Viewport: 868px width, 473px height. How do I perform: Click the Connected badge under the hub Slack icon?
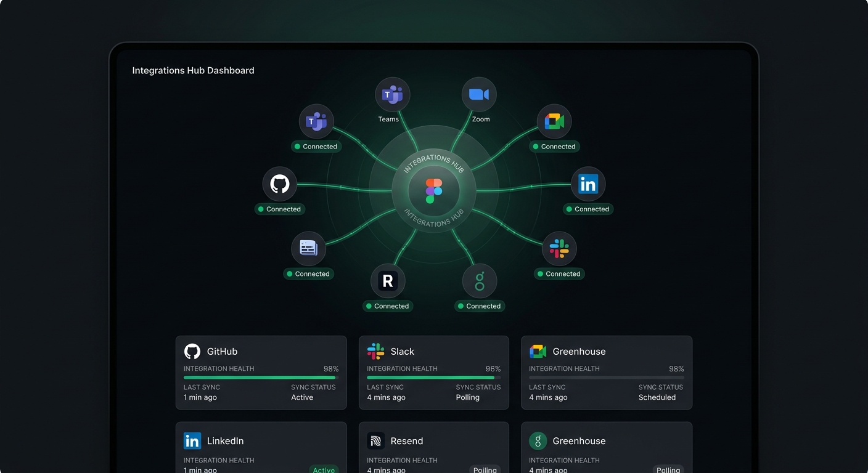[559, 274]
